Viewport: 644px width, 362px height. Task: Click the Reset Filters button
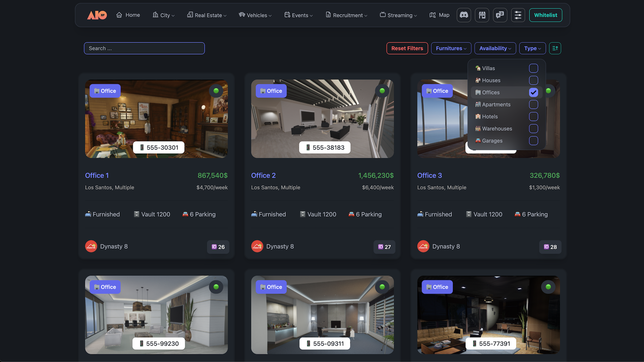(x=407, y=48)
